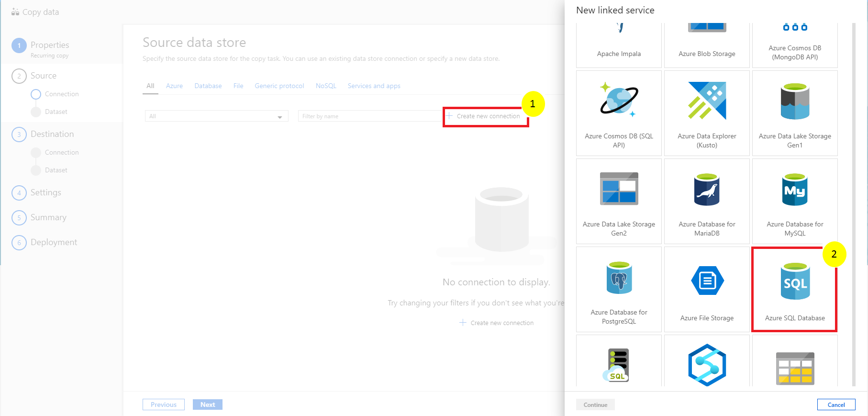The height and width of the screenshot is (416, 868).
Task: Click the linked service list scrollbar
Action: [854, 204]
